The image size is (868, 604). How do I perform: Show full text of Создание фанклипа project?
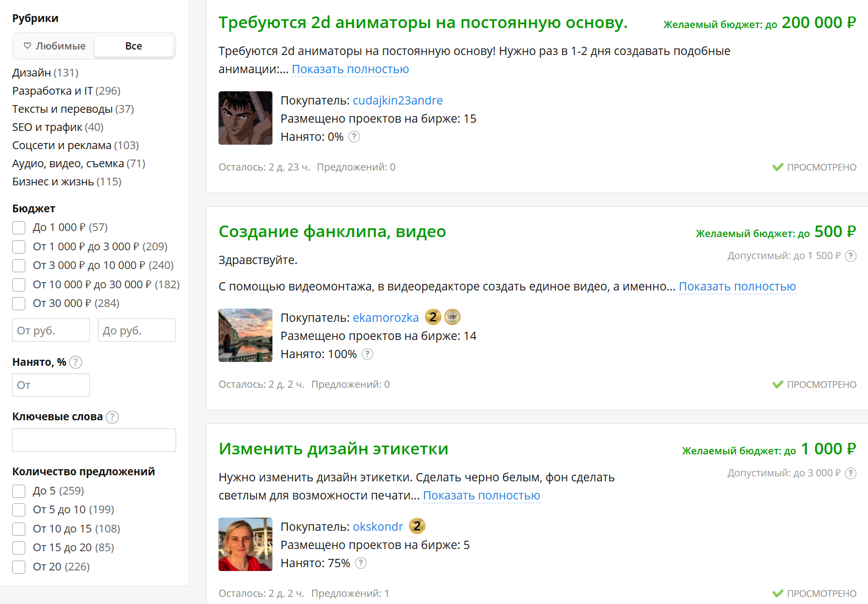[x=737, y=287]
